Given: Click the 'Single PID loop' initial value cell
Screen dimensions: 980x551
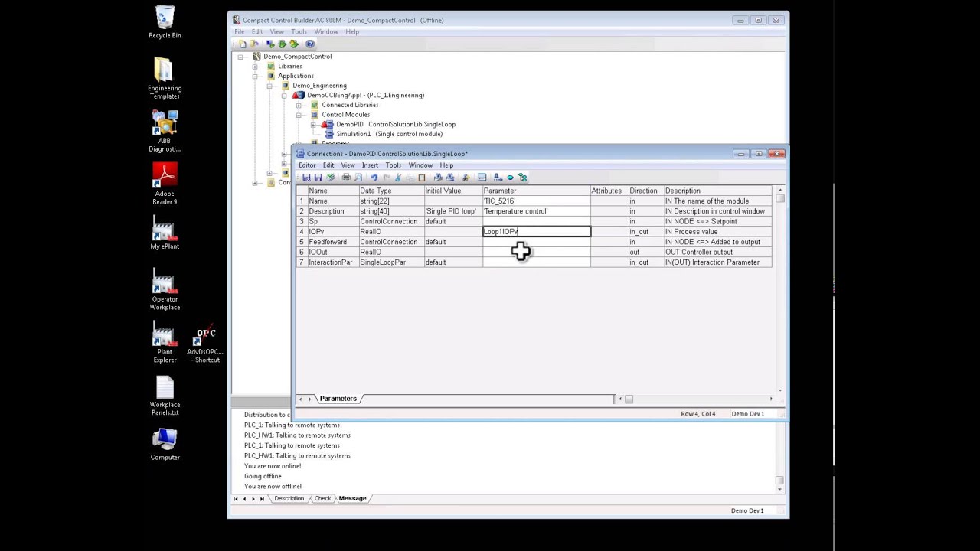Looking at the screenshot, I should click(x=453, y=211).
